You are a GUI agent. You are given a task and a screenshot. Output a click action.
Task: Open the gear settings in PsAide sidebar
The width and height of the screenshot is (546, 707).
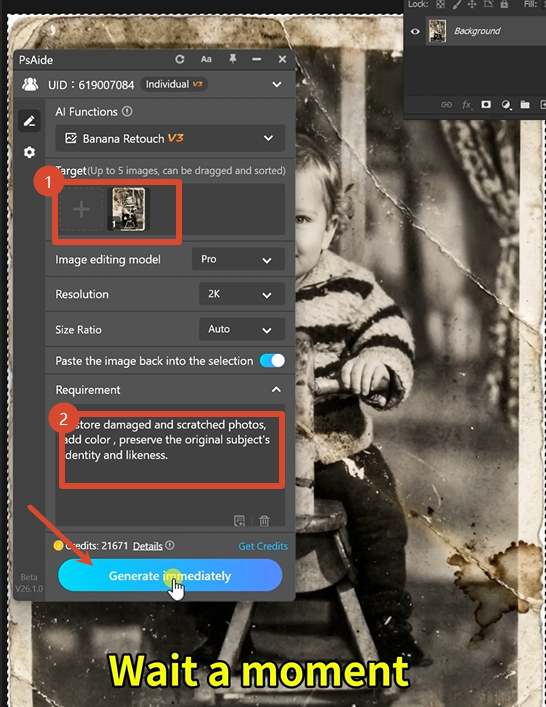tap(29, 152)
